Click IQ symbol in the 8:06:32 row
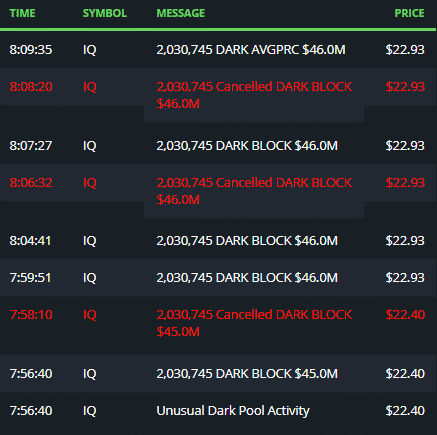This screenshot has height=435, width=437. (x=90, y=183)
